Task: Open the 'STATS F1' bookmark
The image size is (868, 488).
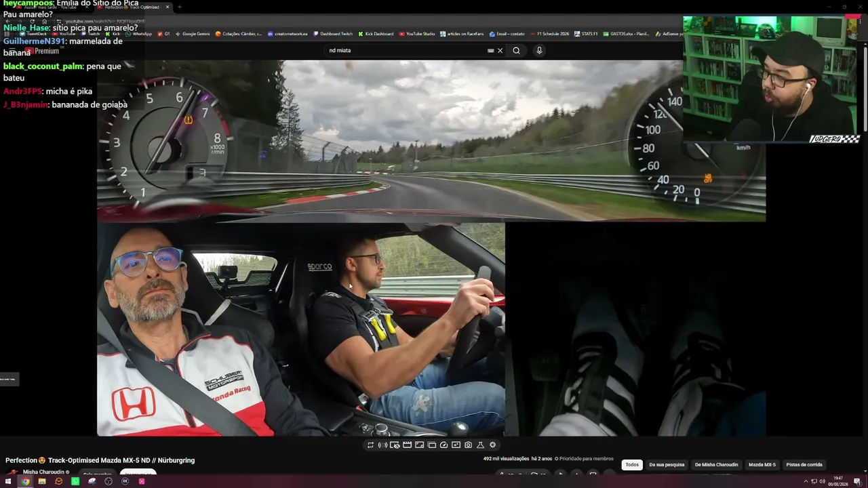Action: point(586,33)
